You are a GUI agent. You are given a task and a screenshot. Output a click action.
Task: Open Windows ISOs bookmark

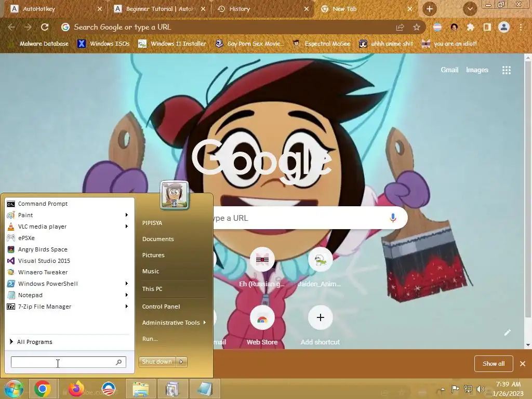[x=104, y=44]
